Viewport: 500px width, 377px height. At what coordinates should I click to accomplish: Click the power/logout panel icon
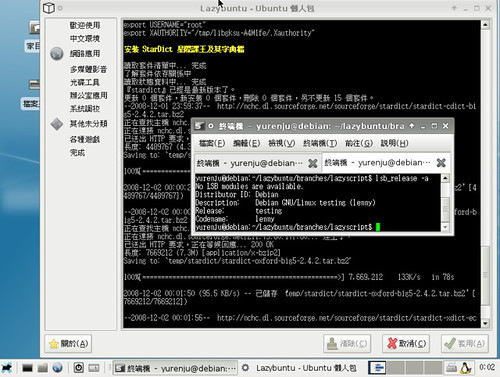coord(79,368)
